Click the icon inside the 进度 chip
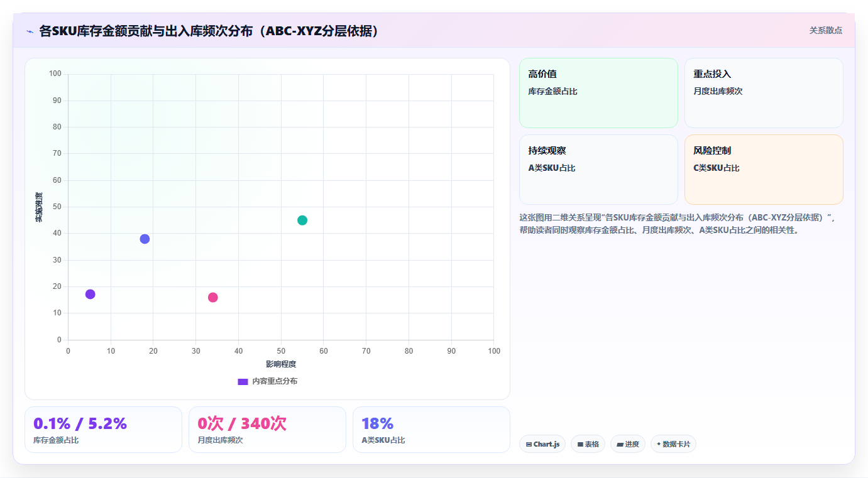Viewport: 868px width, 478px height. pos(620,444)
